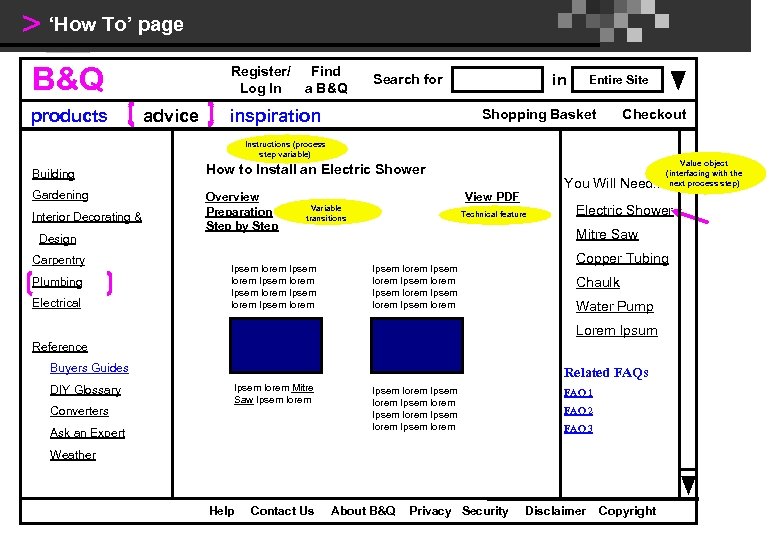Jump to the Preparation section
The width and height of the screenshot is (780, 540).
click(x=239, y=212)
